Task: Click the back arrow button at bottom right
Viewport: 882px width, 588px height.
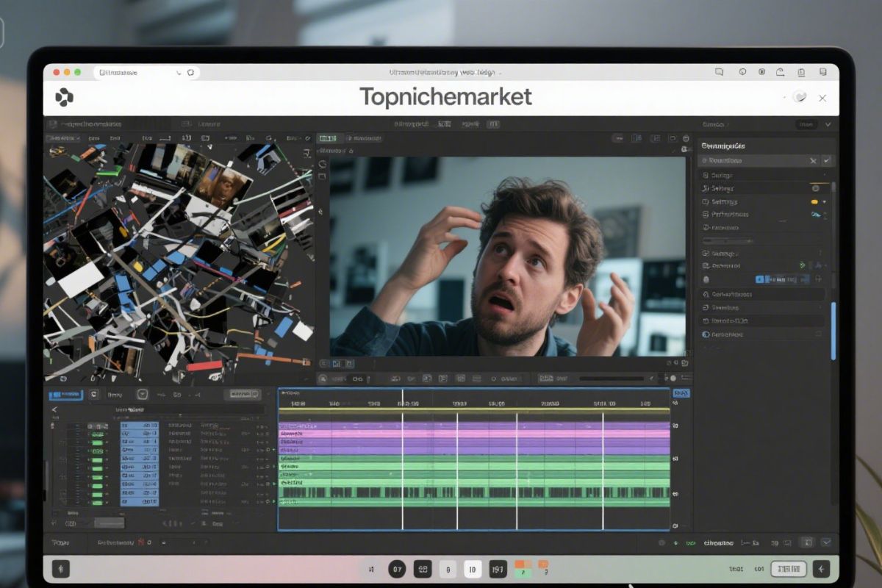Action: 821,569
